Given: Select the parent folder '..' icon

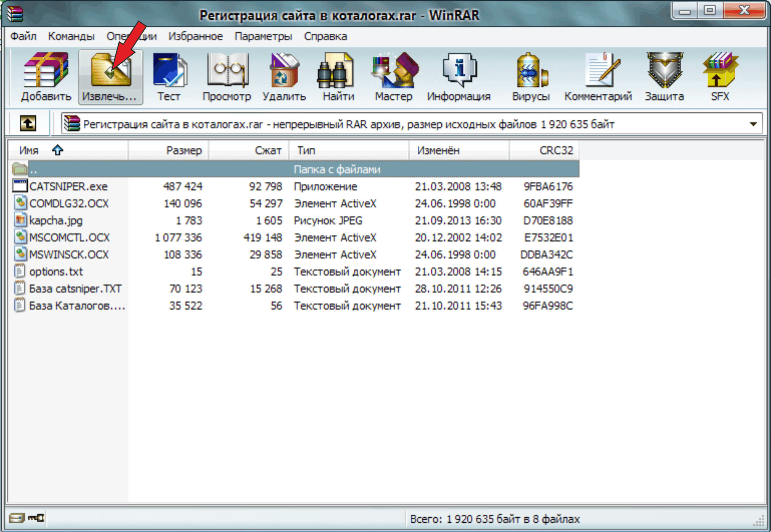Looking at the screenshot, I should [20, 169].
